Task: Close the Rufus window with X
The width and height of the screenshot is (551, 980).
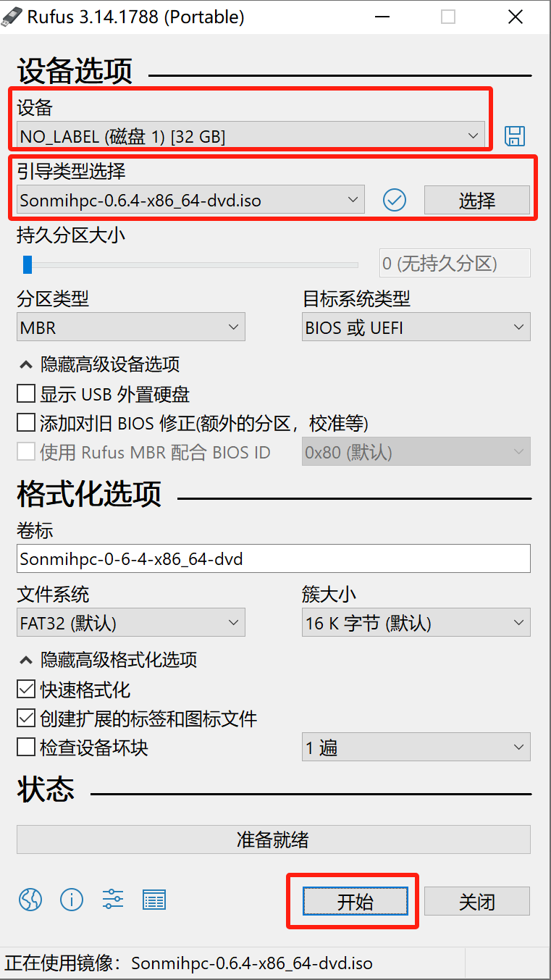Action: (x=516, y=17)
